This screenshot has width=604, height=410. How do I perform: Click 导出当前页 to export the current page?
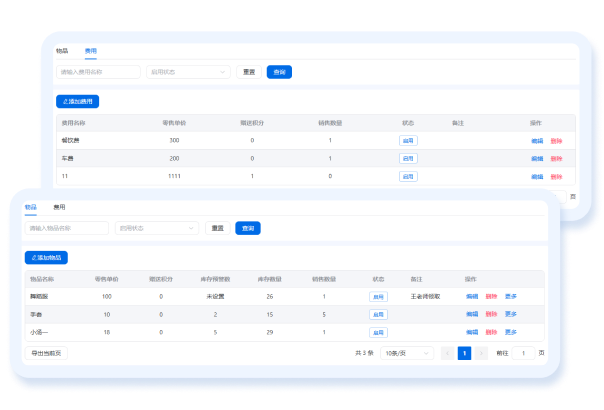pos(45,353)
